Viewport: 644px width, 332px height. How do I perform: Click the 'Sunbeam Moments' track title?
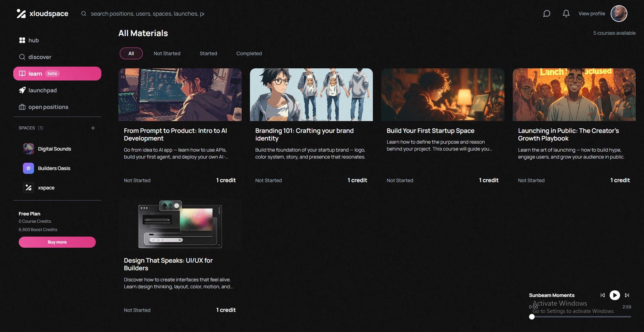(552, 295)
